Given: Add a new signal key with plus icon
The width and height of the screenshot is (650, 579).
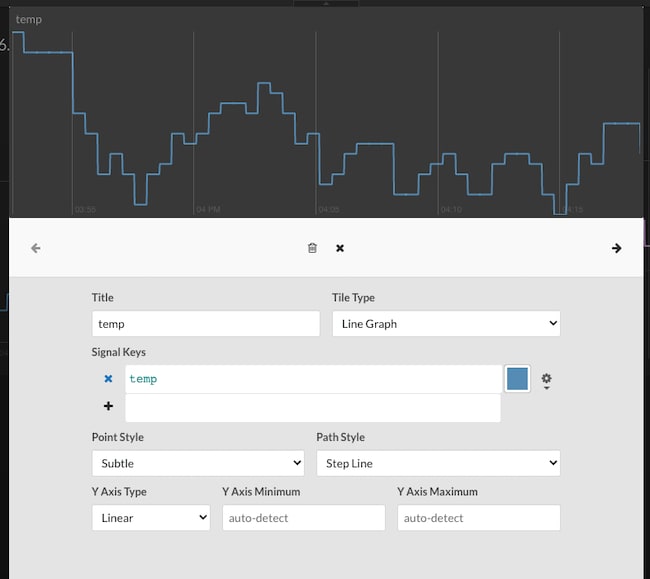Looking at the screenshot, I should (108, 406).
